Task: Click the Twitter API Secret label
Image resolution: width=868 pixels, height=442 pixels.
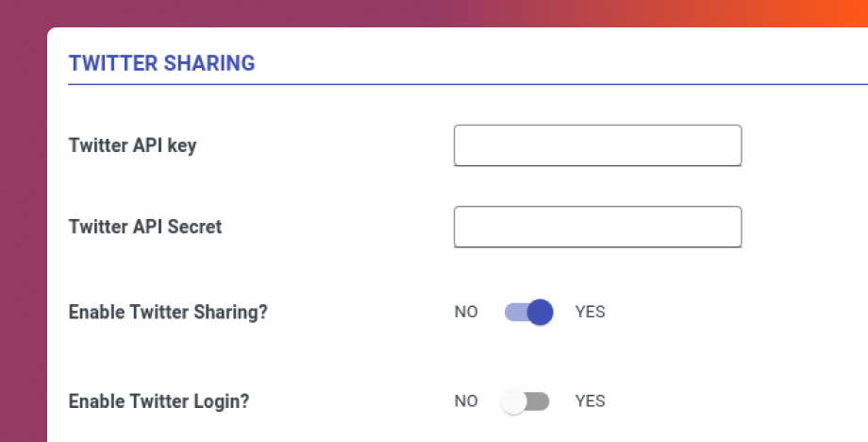Action: 145,227
